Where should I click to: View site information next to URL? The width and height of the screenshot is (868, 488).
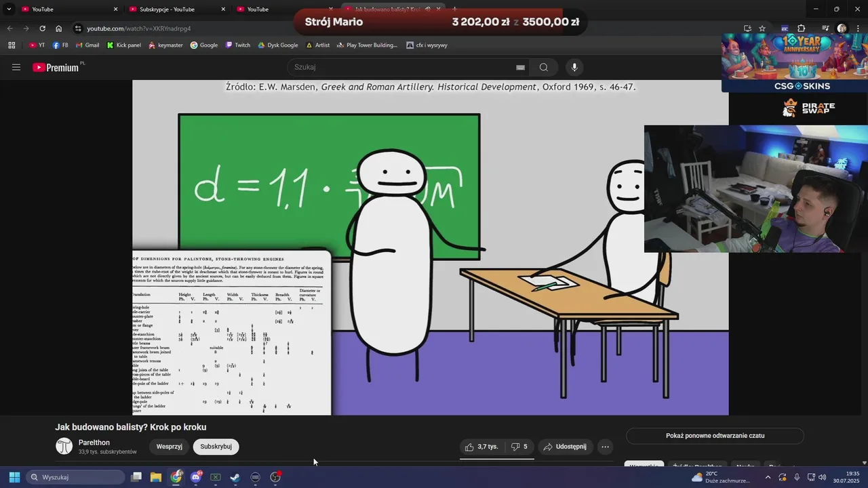pos(78,28)
